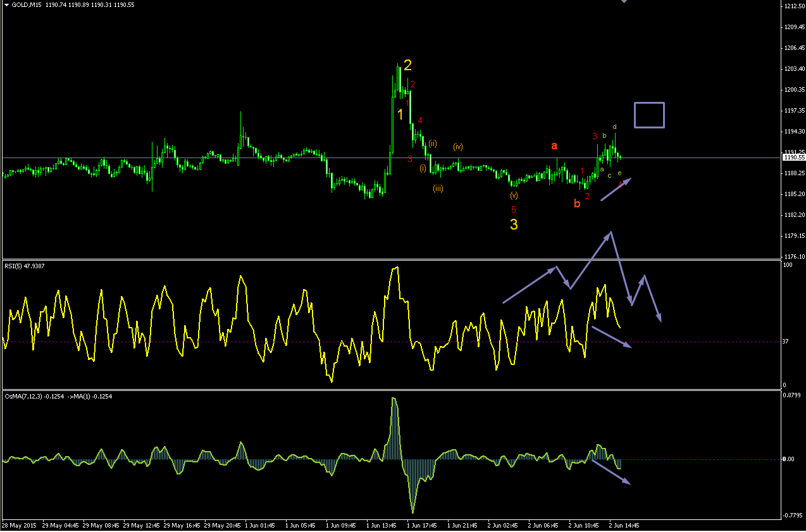The height and width of the screenshot is (532, 806).
Task: Click the grey chart shift marker at top edge
Action: [x=624, y=1]
